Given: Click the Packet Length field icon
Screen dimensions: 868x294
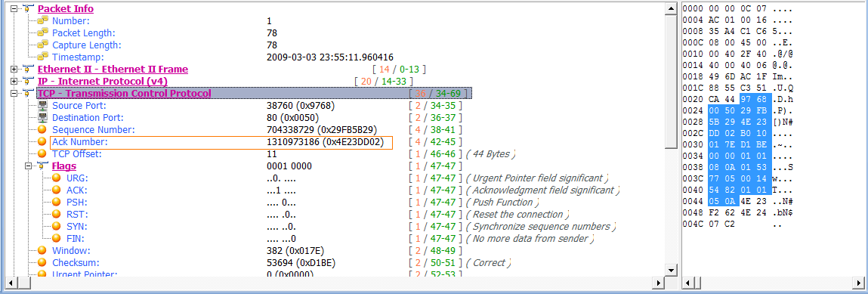Looking at the screenshot, I should coord(42,32).
